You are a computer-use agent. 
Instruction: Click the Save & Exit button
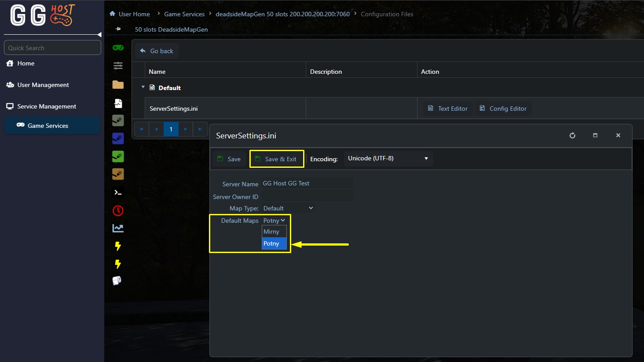276,159
